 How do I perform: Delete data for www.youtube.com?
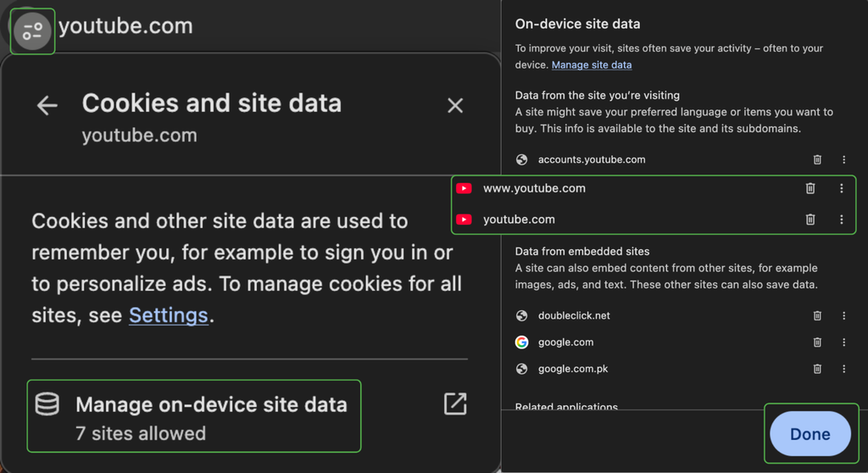tap(810, 188)
